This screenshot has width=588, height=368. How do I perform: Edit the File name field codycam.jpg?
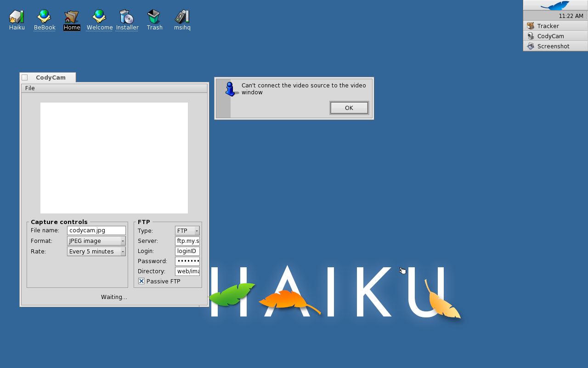pos(96,230)
